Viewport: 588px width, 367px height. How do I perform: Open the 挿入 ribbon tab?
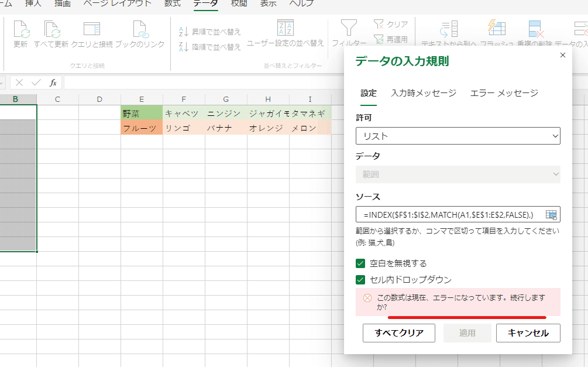[33, 4]
